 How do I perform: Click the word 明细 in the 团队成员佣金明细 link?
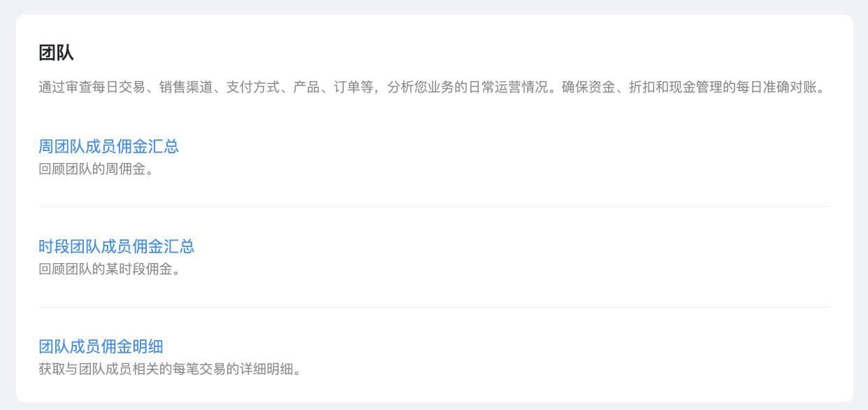coord(148,346)
